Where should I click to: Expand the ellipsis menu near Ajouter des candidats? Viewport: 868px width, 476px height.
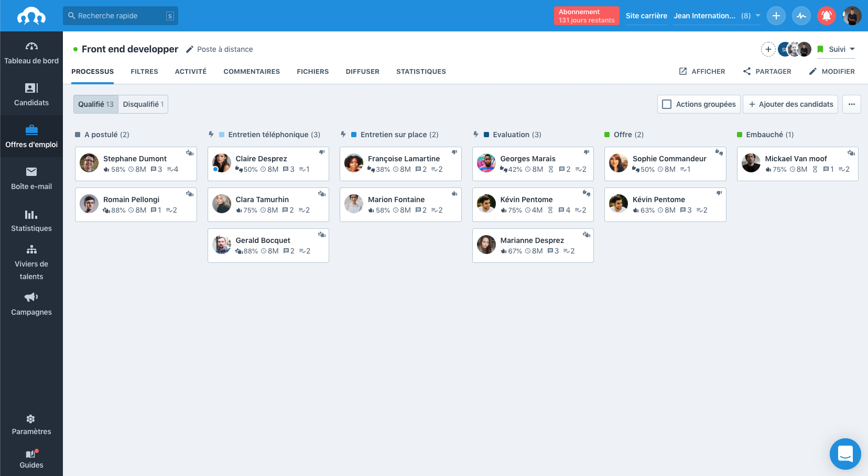click(x=852, y=104)
